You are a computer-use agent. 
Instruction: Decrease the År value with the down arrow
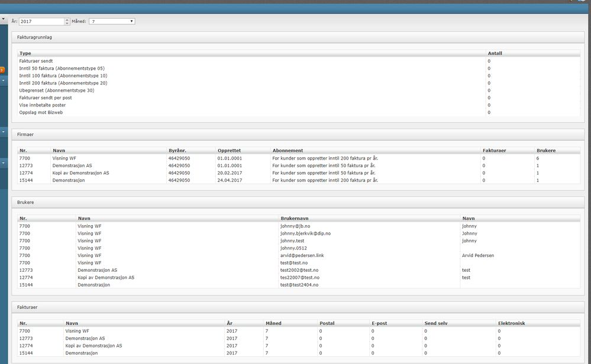click(67, 23)
